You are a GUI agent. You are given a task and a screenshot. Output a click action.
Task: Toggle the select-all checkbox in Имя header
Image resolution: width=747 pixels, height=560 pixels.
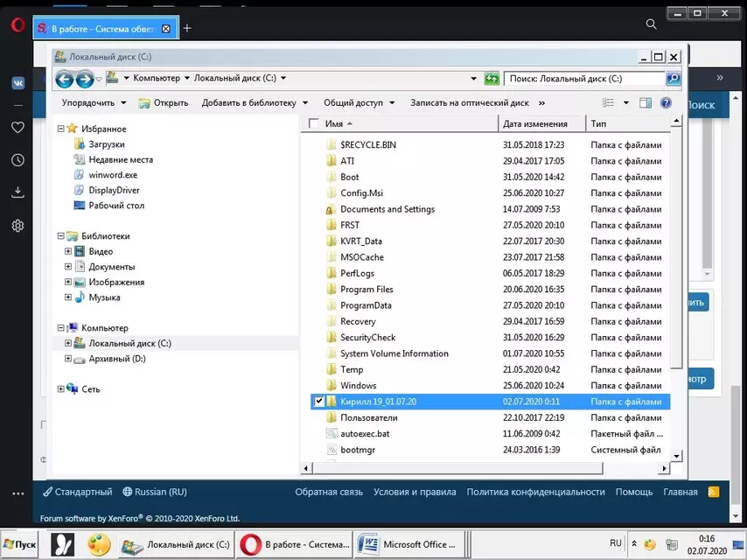[x=313, y=123]
